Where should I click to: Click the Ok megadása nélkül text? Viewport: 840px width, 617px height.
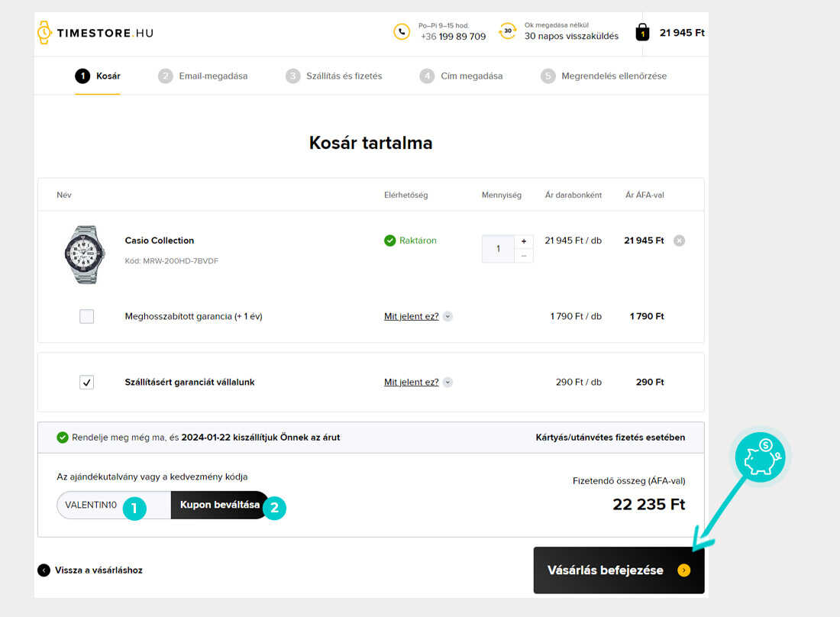tap(557, 25)
